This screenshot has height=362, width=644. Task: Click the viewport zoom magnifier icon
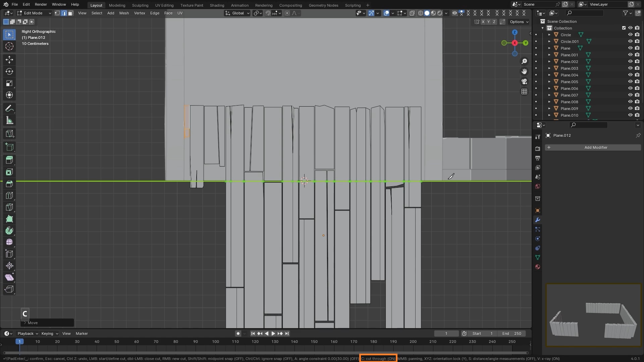pyautogui.click(x=524, y=61)
